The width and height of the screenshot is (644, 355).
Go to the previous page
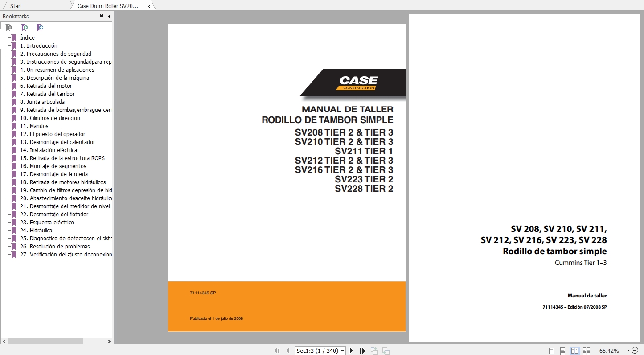(x=287, y=351)
